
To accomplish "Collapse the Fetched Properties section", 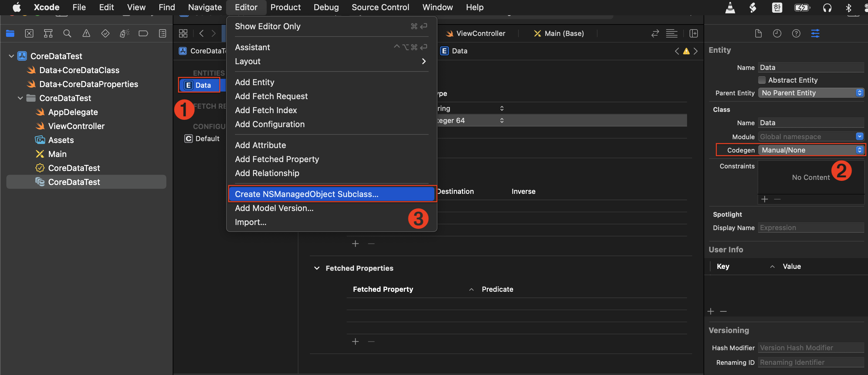I will click(x=317, y=268).
